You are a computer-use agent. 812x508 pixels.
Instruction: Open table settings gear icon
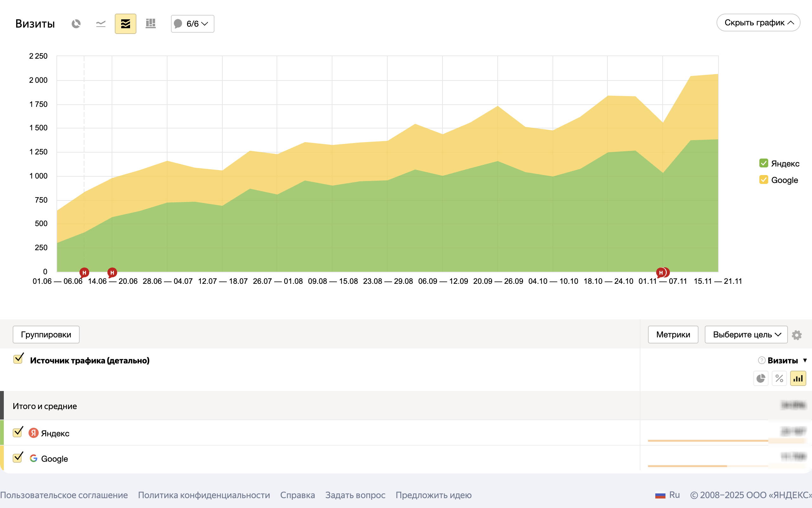pyautogui.click(x=796, y=335)
